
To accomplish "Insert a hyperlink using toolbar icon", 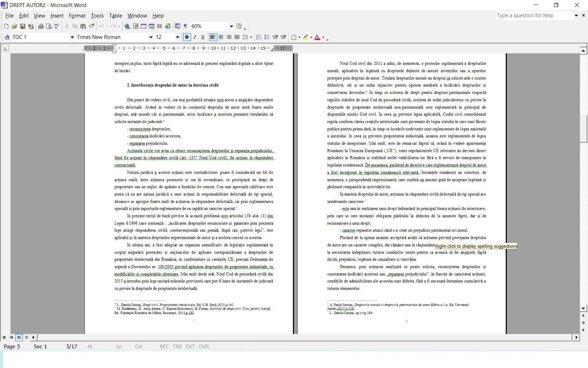I will (127, 26).
